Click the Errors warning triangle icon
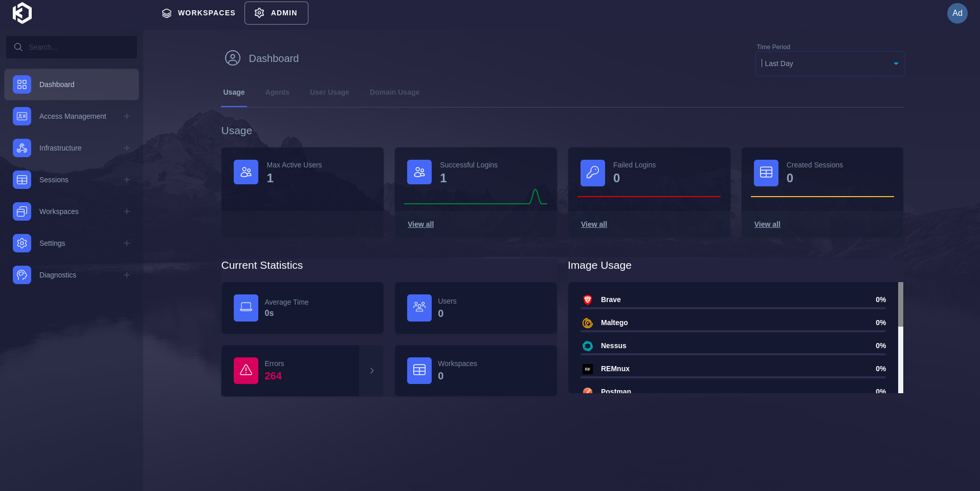Image resolution: width=980 pixels, height=491 pixels. (x=246, y=371)
